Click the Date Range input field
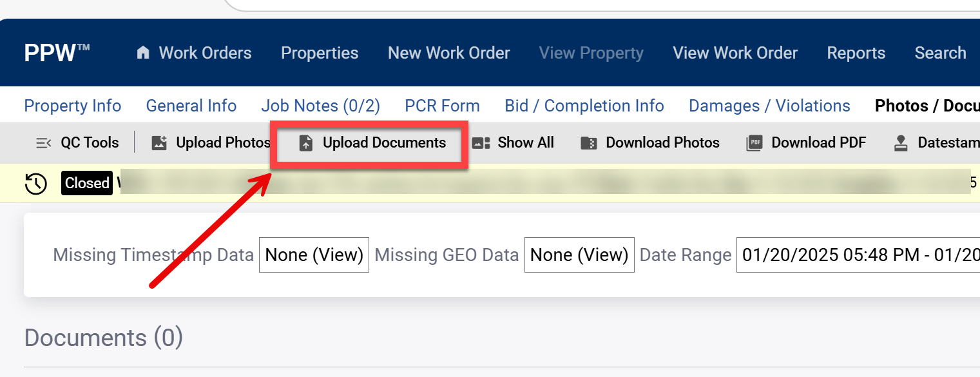 [x=857, y=255]
